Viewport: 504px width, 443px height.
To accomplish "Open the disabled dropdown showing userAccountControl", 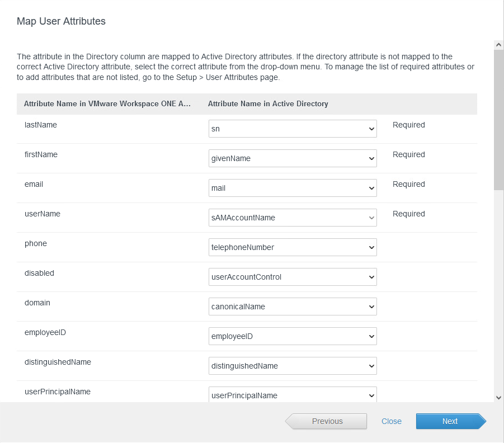I will [293, 277].
